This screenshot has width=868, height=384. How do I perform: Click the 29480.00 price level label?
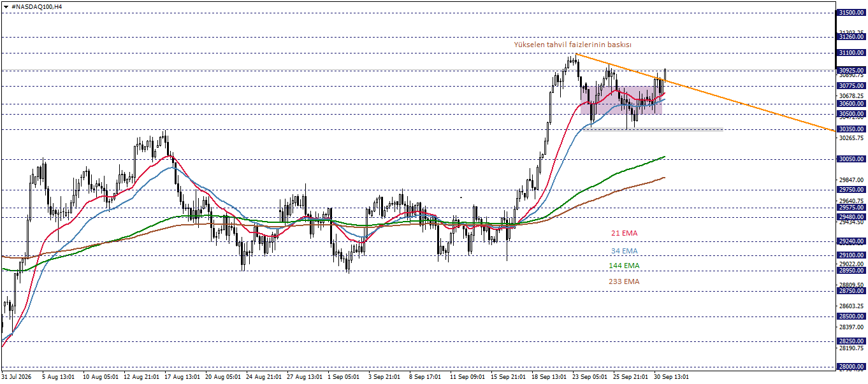852,217
